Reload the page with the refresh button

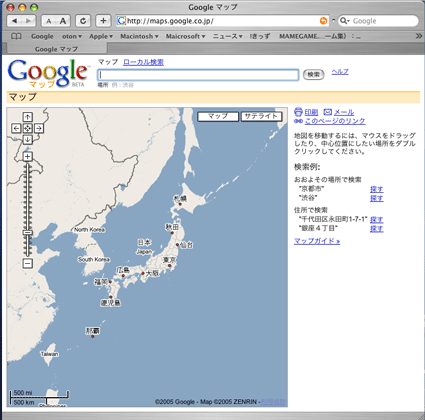point(83,21)
